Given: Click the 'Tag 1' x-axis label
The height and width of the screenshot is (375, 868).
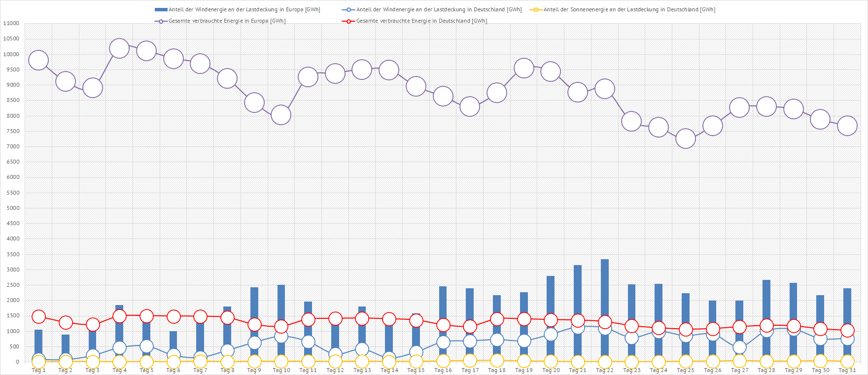Looking at the screenshot, I should pos(38,371).
